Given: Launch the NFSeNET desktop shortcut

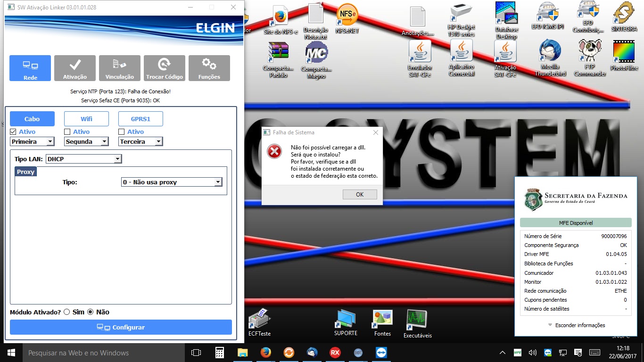Looking at the screenshot, I should [x=347, y=19].
